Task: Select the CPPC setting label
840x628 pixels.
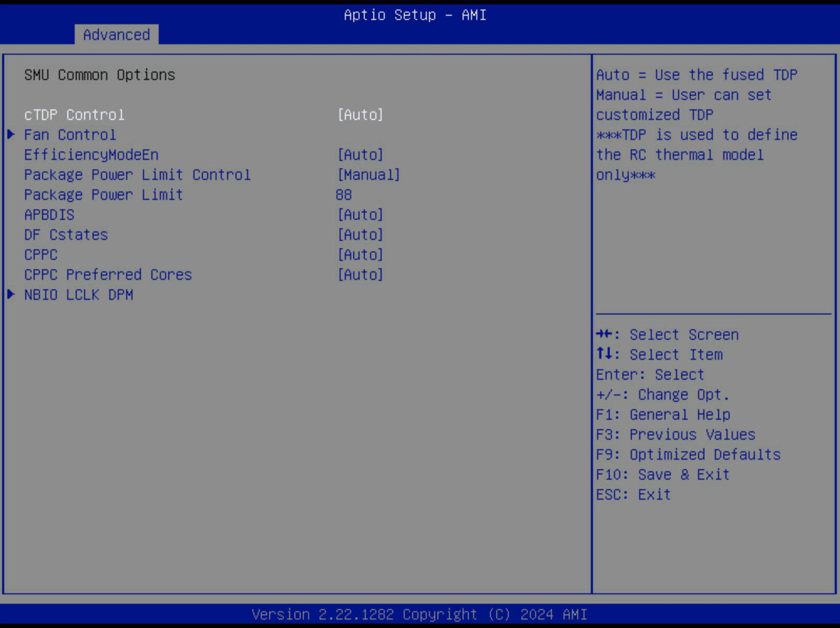Action: click(41, 255)
